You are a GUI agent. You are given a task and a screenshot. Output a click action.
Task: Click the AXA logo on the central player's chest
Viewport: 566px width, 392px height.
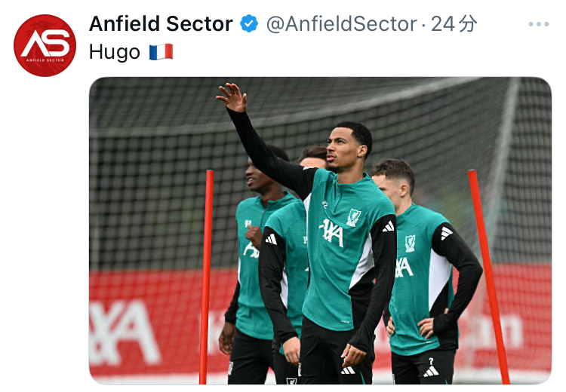point(332,233)
